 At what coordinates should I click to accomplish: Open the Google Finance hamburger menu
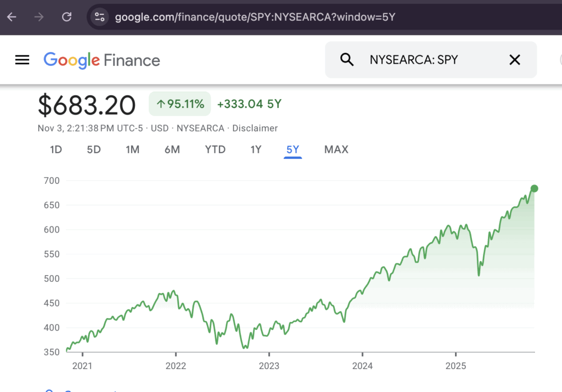click(x=22, y=60)
